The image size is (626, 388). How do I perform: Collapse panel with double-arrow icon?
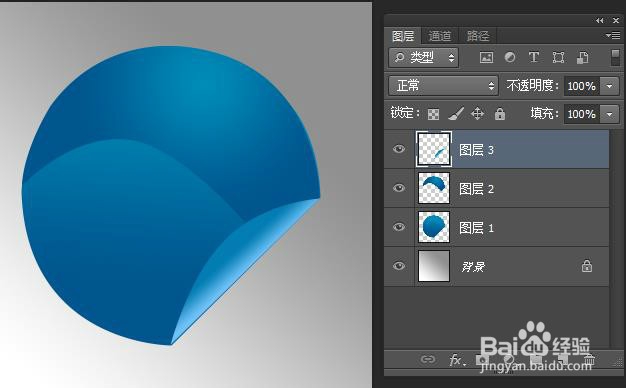tap(599, 20)
